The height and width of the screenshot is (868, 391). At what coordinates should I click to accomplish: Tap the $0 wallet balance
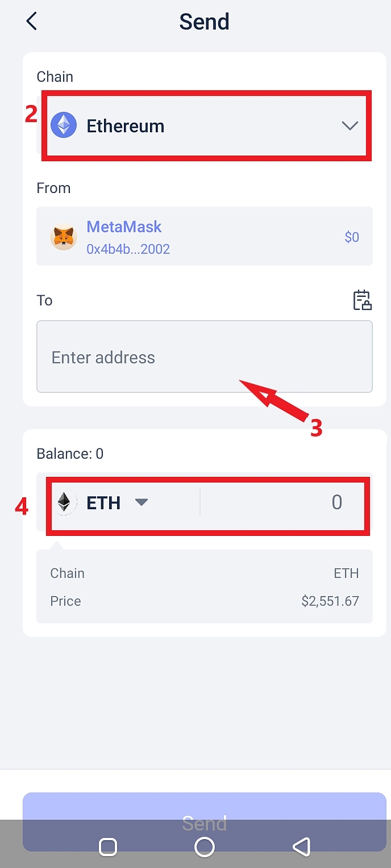pyautogui.click(x=352, y=237)
